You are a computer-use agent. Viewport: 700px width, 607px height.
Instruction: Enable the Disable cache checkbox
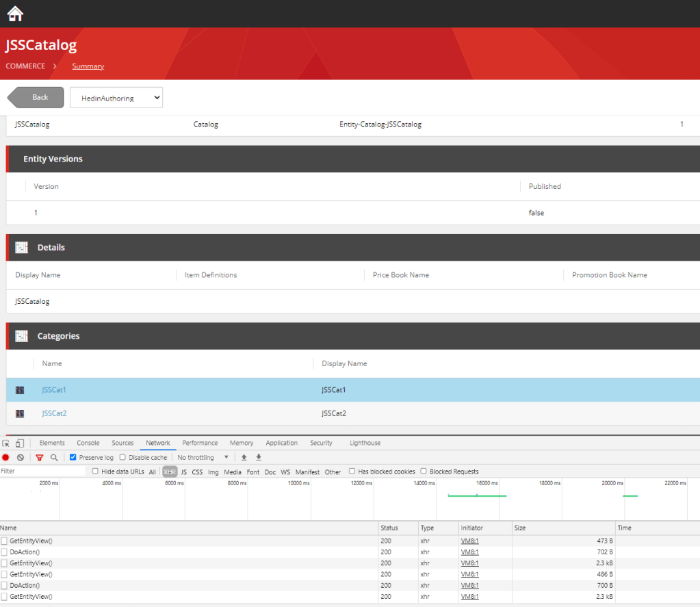122,458
